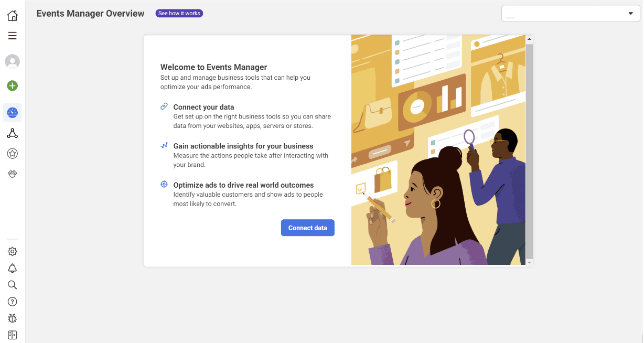Click the welcome card scrollbar down arrow

tap(529, 262)
